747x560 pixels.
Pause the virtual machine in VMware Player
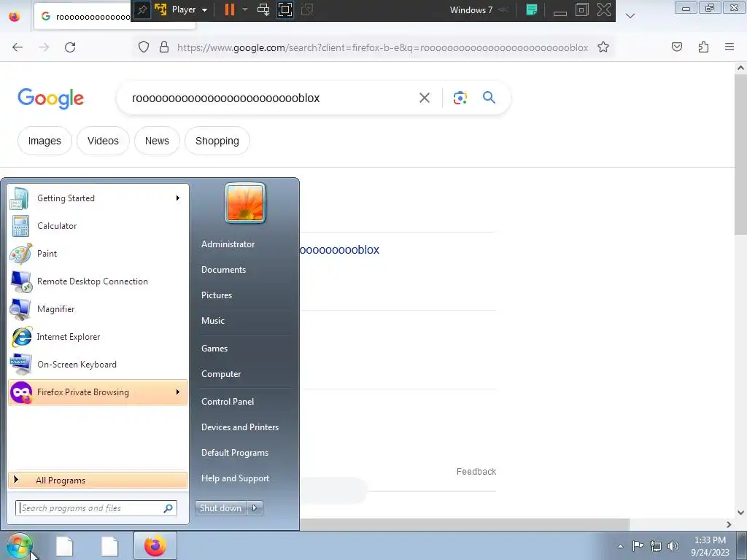[x=230, y=9]
